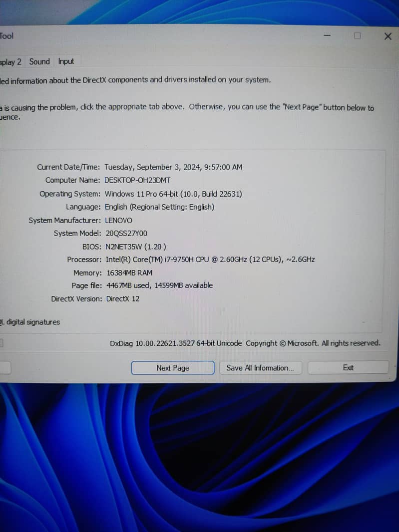Click the partially visible button left of Next Page
Image resolution: width=399 pixels, height=532 pixels.
[x=5, y=368]
